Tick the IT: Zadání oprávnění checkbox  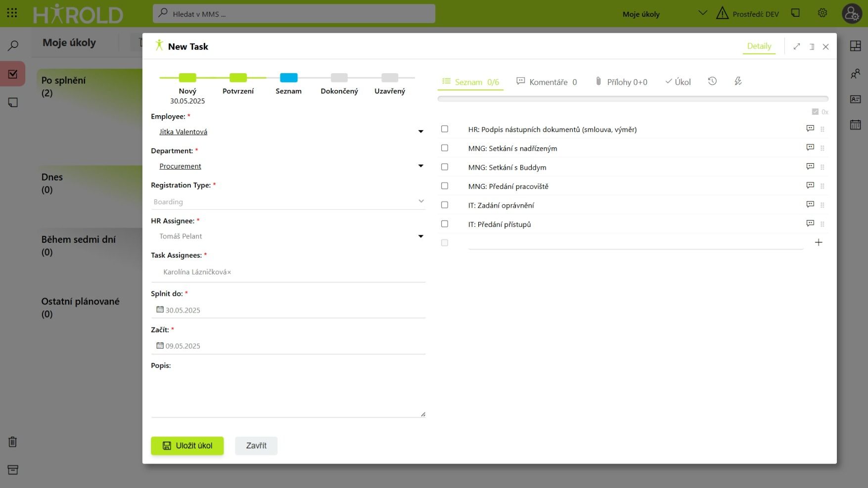point(445,205)
